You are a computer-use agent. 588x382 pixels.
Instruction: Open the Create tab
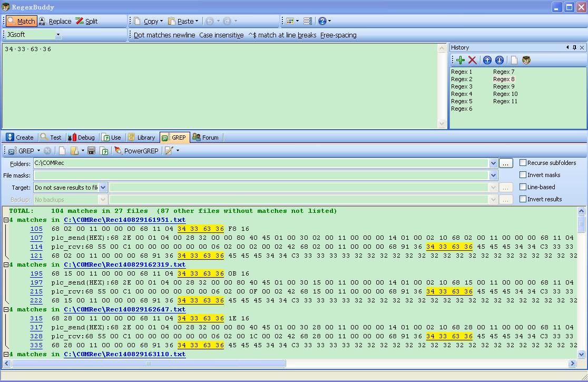pyautogui.click(x=20, y=138)
